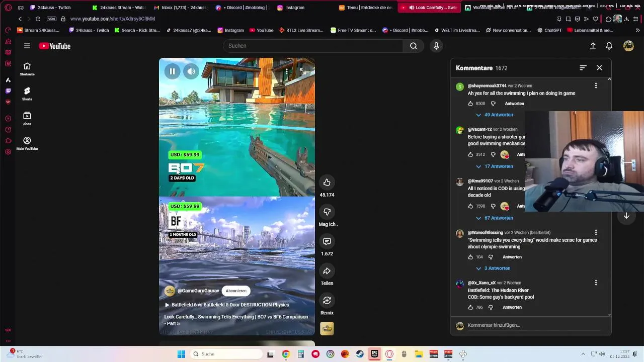Like the @WaveofBlessing comment
Viewport: 644px width, 362px height.
click(470, 257)
